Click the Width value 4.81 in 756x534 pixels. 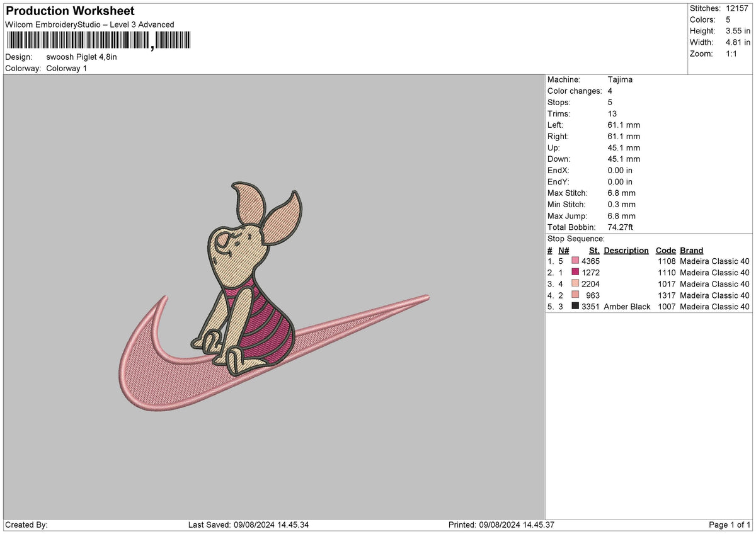click(x=738, y=42)
